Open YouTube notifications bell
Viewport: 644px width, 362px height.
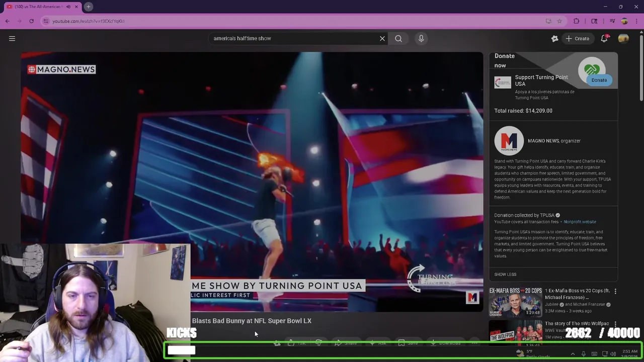[x=604, y=39]
